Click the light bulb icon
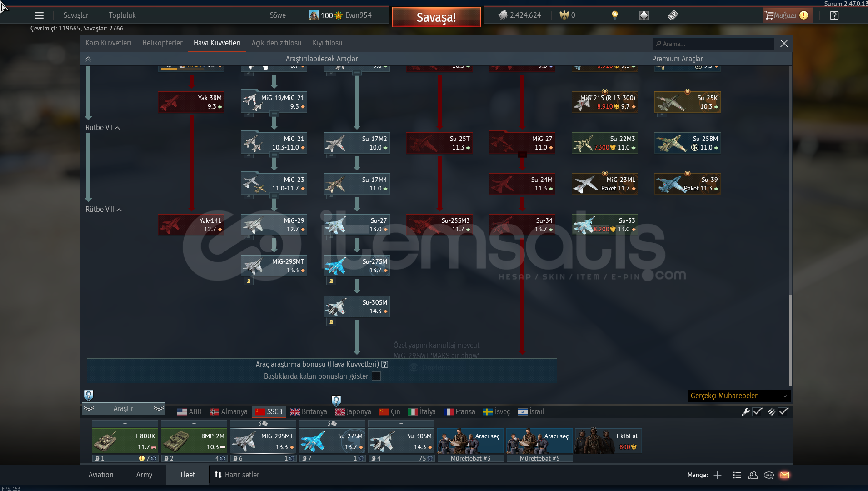This screenshot has width=868, height=491. tap(615, 15)
